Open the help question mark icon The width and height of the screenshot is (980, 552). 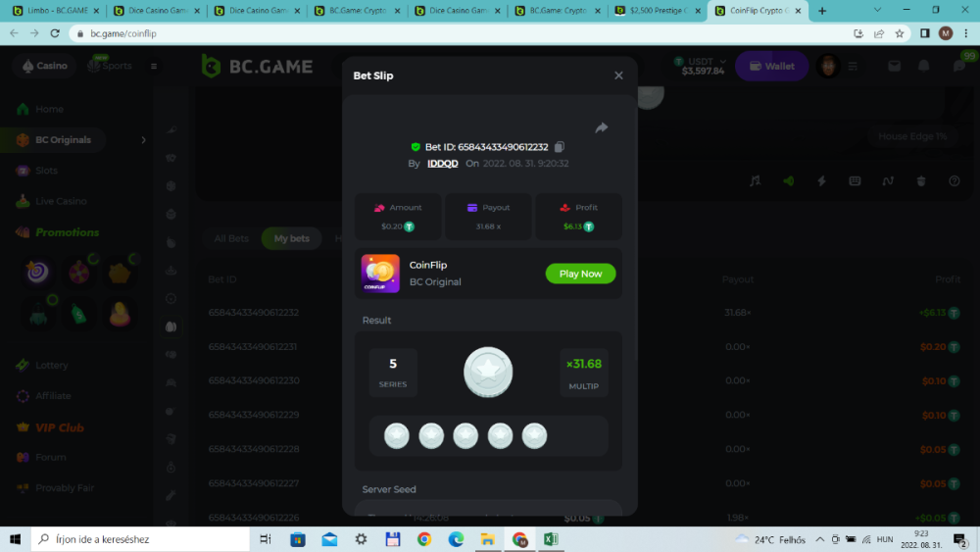point(955,181)
